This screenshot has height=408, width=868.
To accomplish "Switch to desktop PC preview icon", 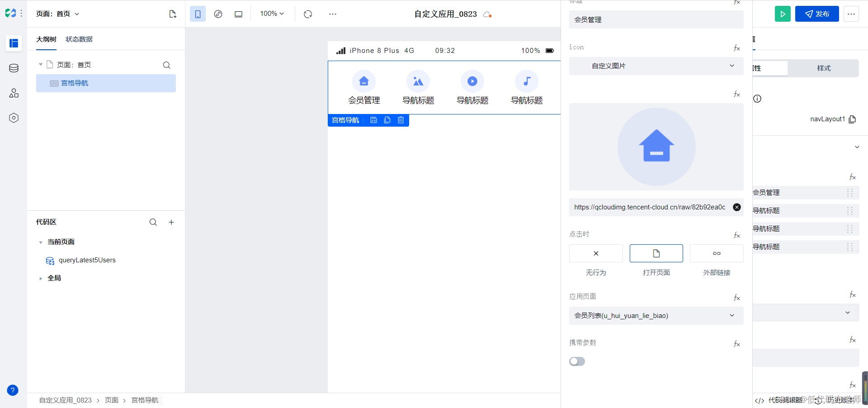I will (239, 14).
